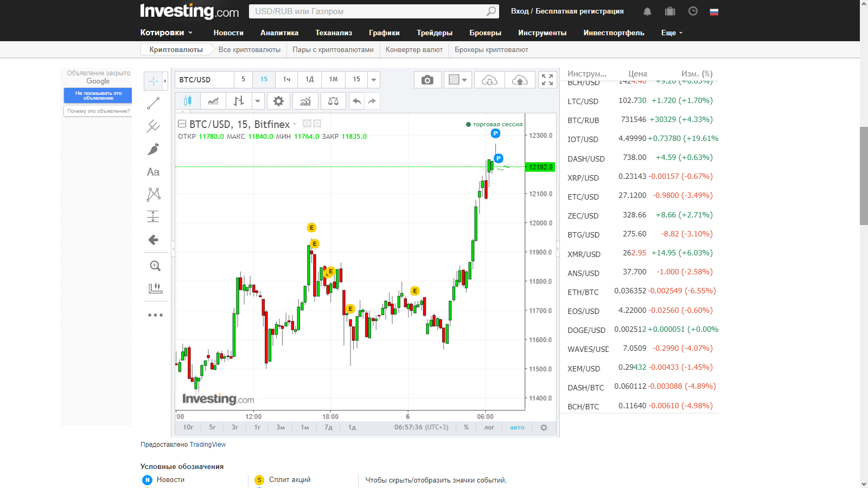Undo last chart action
Screen dimensions: 868x488
point(356,101)
